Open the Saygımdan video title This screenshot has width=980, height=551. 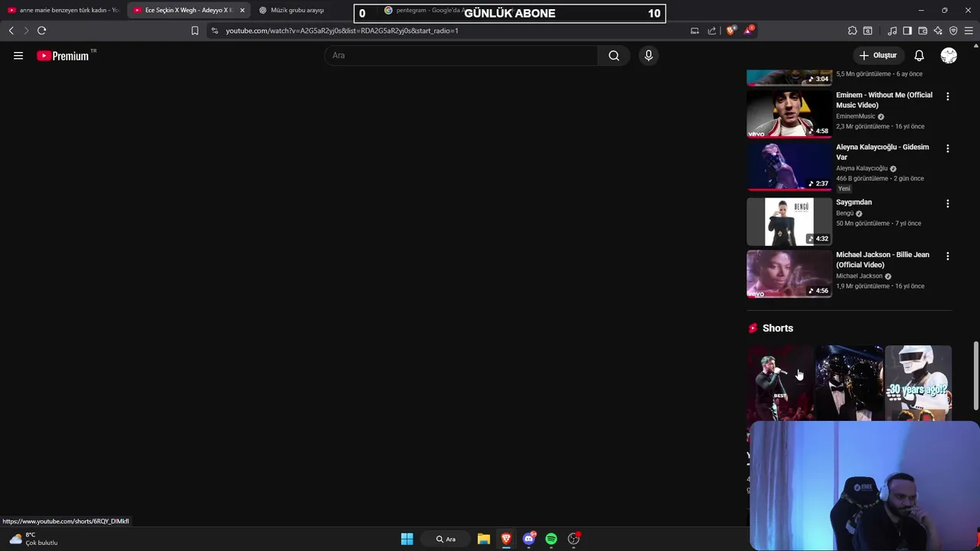854,202
